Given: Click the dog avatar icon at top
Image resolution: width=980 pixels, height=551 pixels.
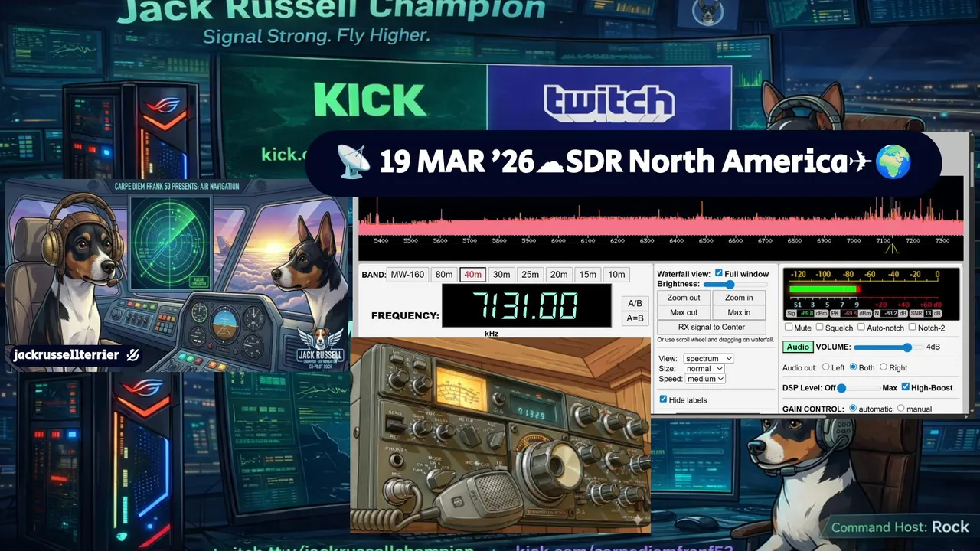Looking at the screenshot, I should [x=707, y=12].
